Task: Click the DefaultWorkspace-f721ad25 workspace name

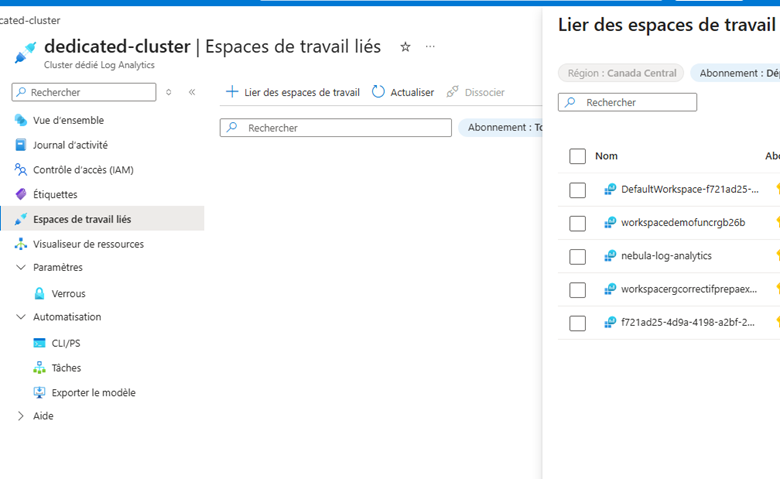Action: click(689, 189)
